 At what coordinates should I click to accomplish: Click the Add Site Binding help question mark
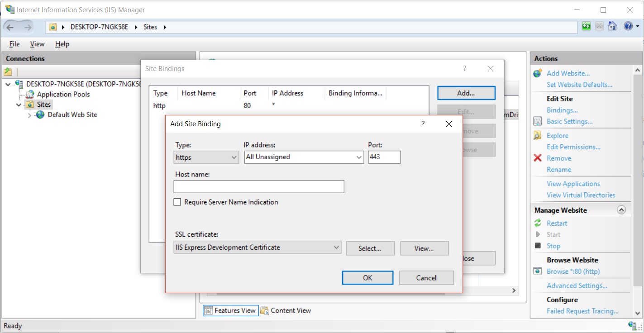click(423, 124)
